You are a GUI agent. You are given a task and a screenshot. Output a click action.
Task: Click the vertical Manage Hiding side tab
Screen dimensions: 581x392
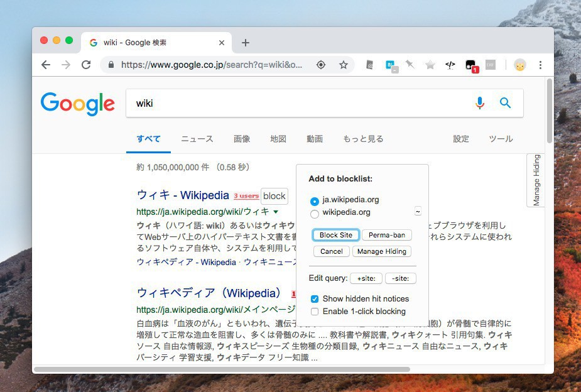tap(536, 180)
